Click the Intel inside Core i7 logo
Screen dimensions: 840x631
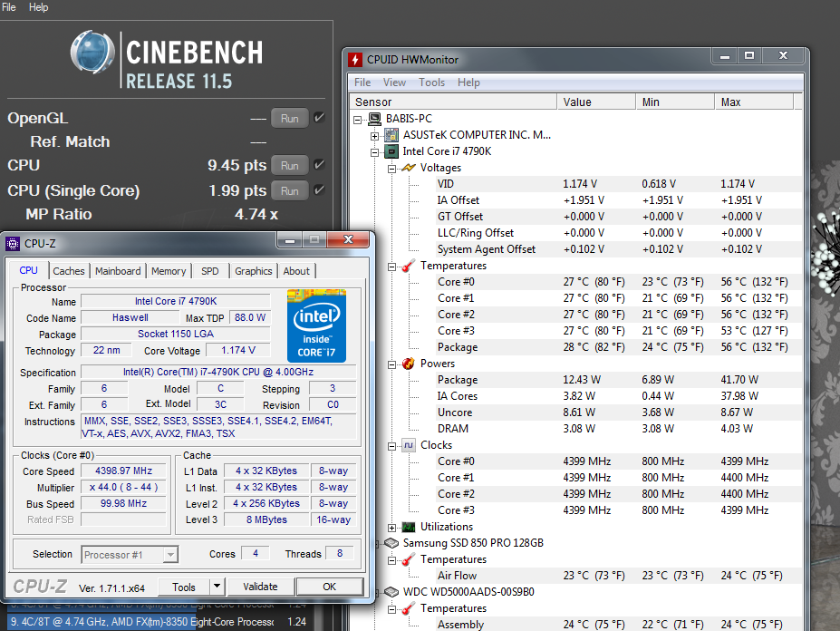[x=316, y=326]
